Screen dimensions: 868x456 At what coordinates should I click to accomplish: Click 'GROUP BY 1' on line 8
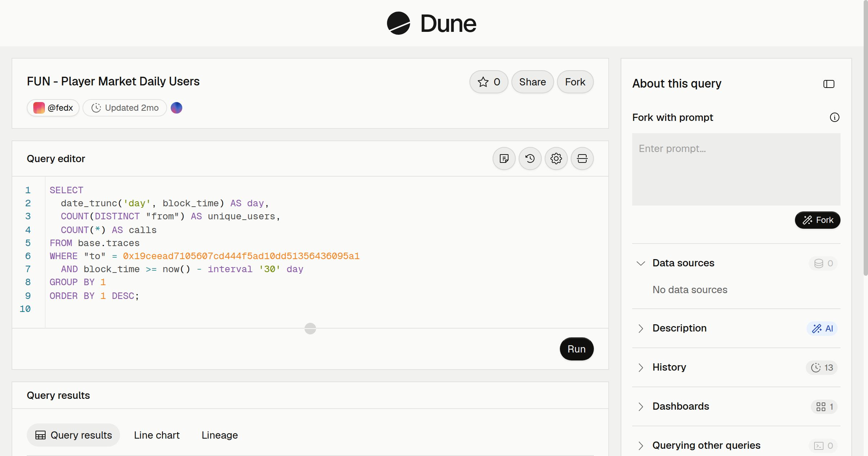[x=77, y=282]
